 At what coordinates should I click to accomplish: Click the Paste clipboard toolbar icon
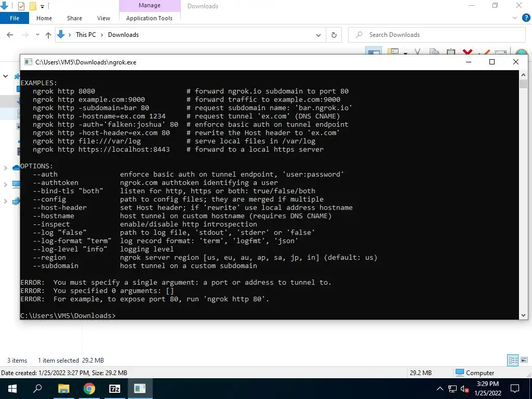[x=450, y=51]
